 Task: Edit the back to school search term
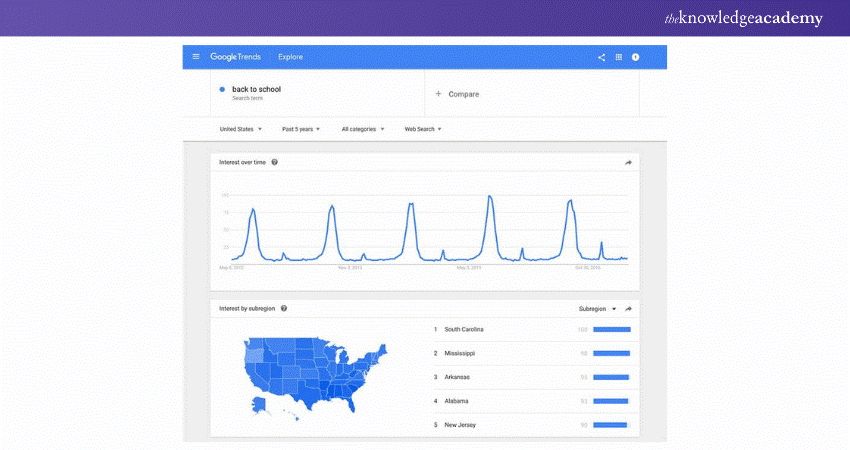click(x=256, y=90)
